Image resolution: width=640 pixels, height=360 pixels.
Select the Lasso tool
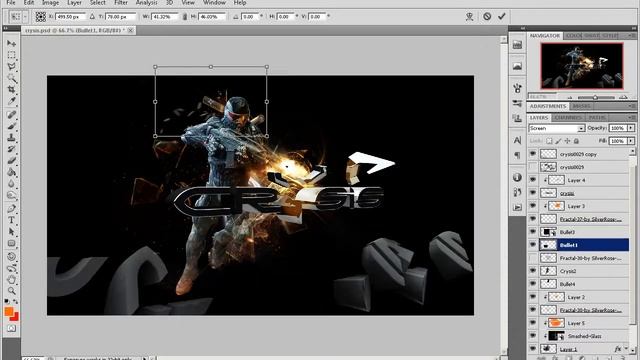coord(11,66)
